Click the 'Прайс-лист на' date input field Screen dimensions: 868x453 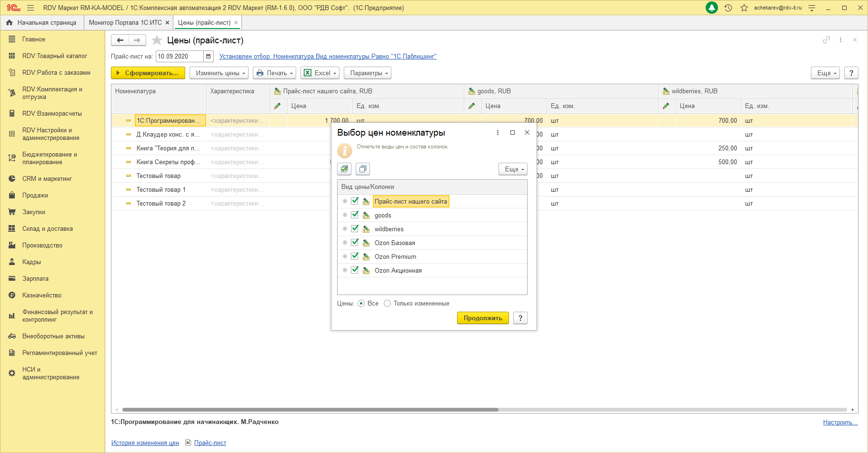[180, 57]
